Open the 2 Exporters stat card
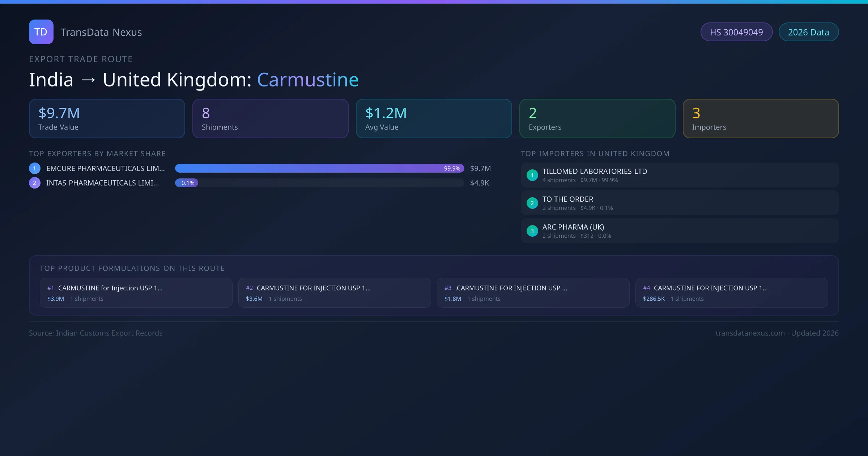Screen dimensions: 868x456 [597, 119]
